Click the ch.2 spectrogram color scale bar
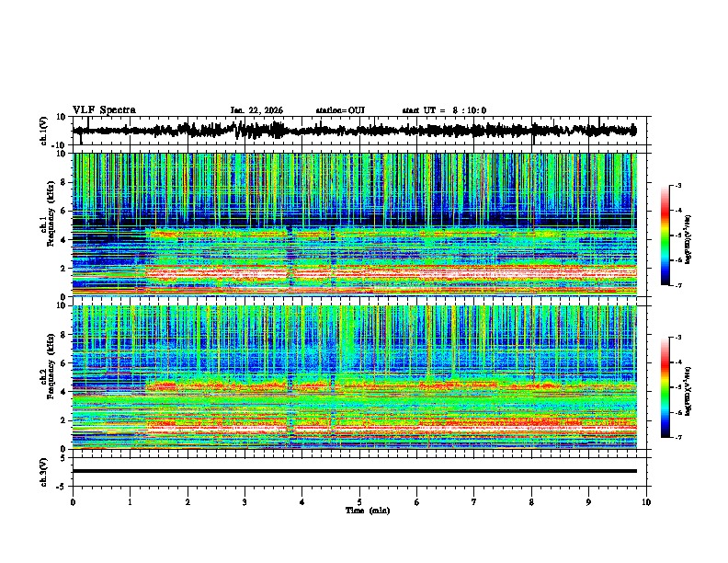This screenshot has width=728, height=563. click(665, 387)
